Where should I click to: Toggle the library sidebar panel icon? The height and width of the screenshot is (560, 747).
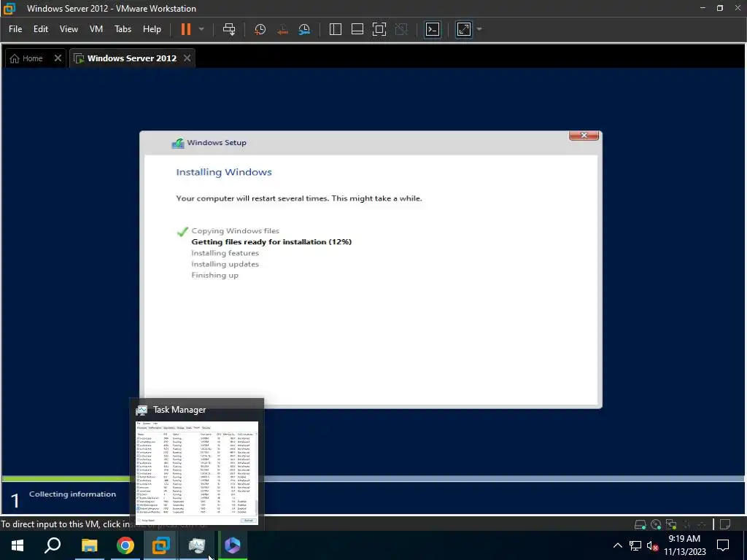[336, 29]
